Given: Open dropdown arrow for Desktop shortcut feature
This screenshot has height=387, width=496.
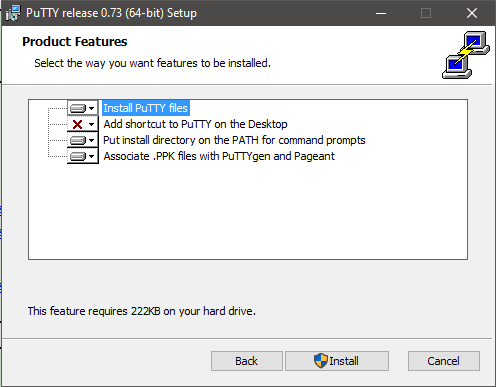Looking at the screenshot, I should [x=91, y=124].
